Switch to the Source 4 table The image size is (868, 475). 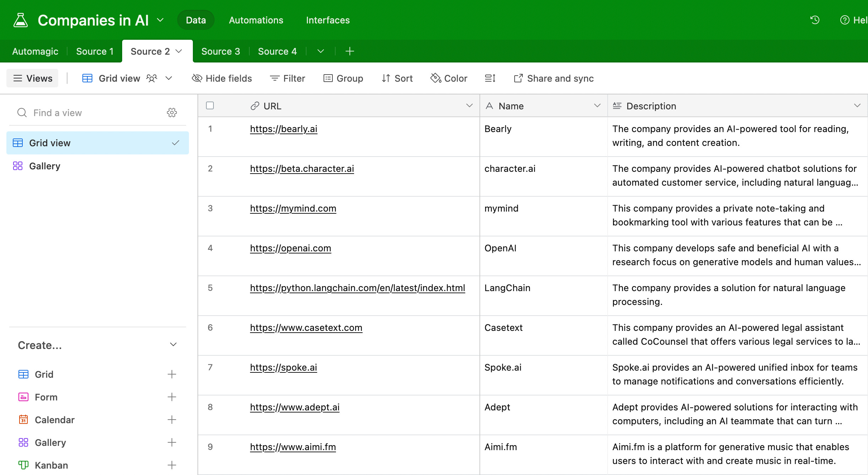click(277, 51)
